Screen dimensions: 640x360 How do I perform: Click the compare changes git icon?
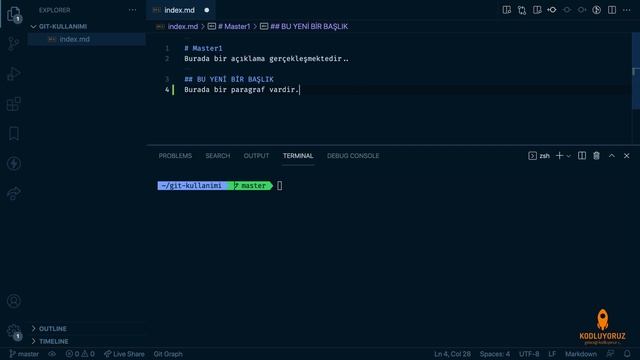pos(522,10)
